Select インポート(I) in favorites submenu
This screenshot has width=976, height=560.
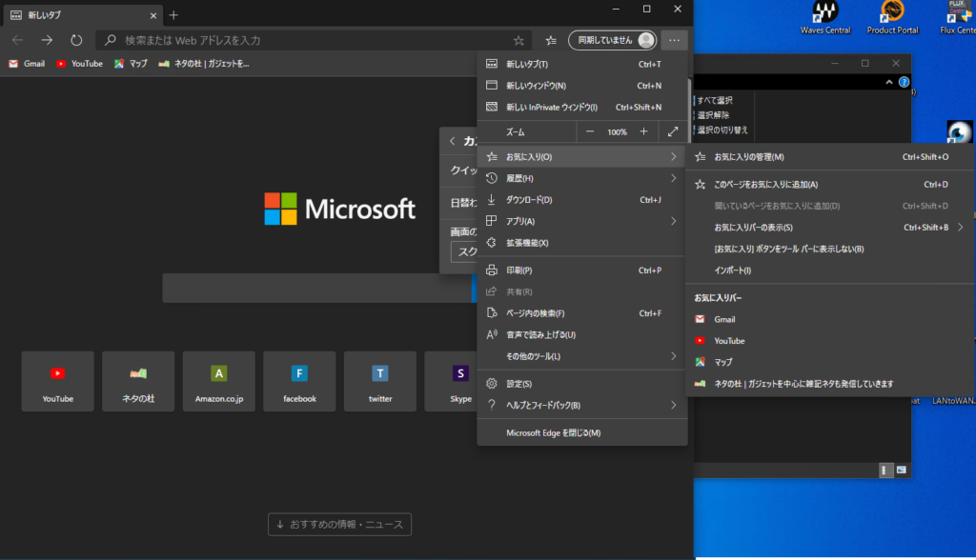830,270
